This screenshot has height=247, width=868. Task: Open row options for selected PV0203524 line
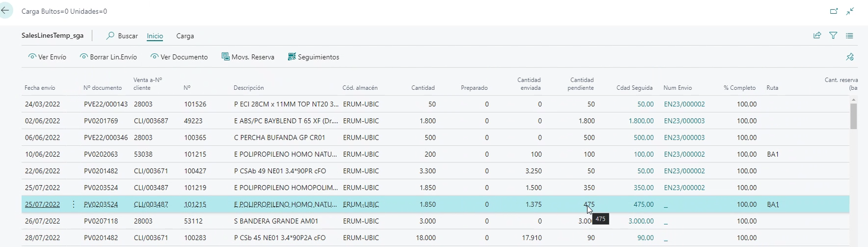(73, 204)
